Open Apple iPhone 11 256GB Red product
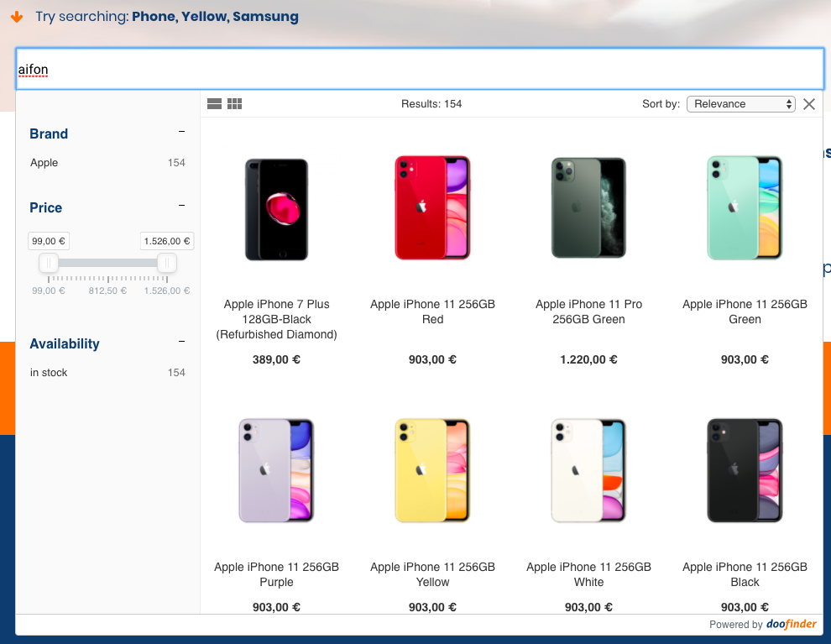Screen dimensions: 831x644 point(432,312)
